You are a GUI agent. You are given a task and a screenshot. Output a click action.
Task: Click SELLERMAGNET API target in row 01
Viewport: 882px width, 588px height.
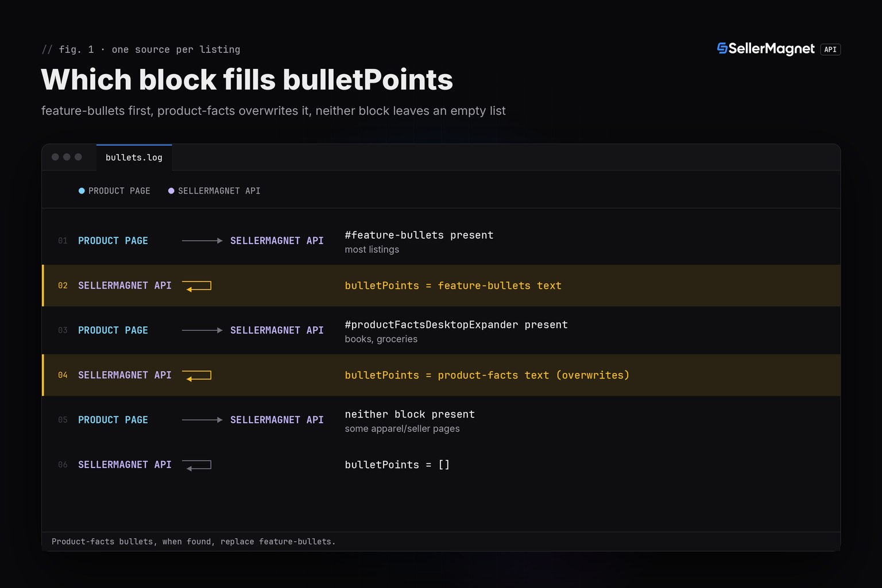pos(277,241)
